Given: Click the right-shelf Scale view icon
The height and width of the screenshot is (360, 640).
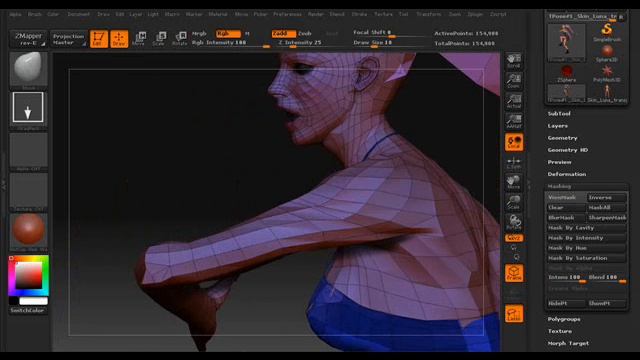Looking at the screenshot, I should point(513,202).
